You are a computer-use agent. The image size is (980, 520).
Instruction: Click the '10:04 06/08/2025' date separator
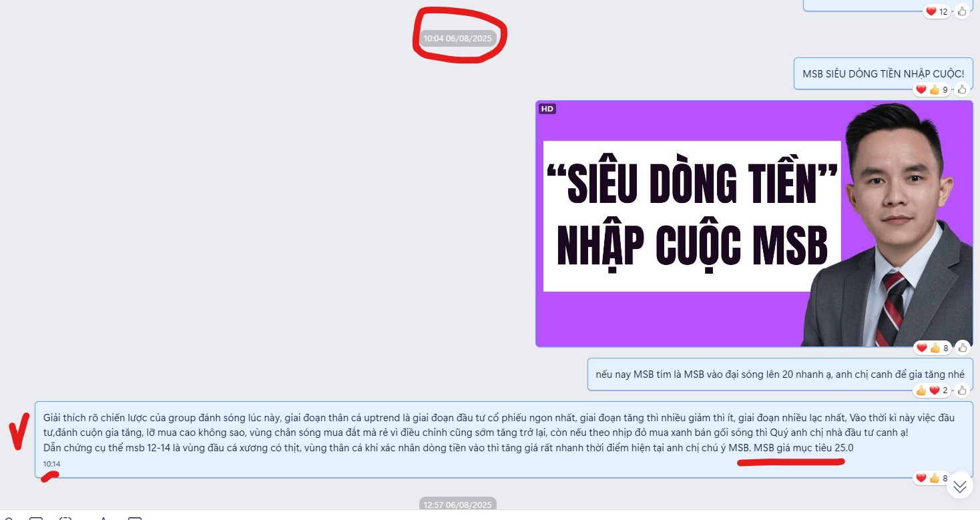[x=457, y=38]
